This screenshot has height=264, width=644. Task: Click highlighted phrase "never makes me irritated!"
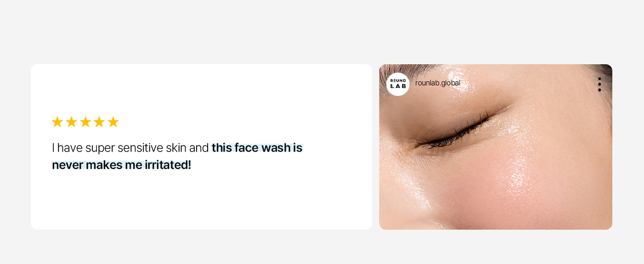pyautogui.click(x=121, y=165)
